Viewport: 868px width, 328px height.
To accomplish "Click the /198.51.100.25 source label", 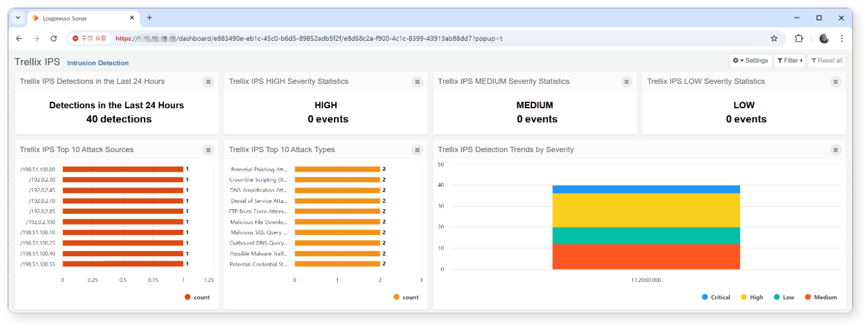I will point(38,243).
